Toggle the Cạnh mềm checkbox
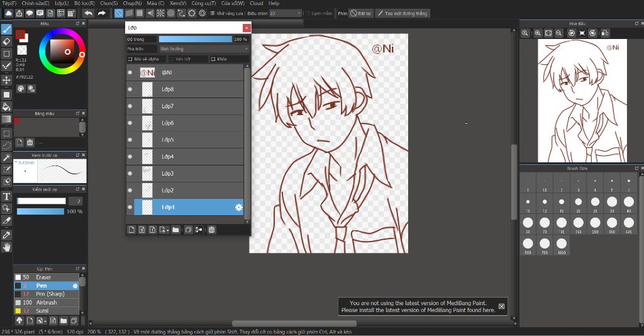644x336 pixels. (x=307, y=13)
